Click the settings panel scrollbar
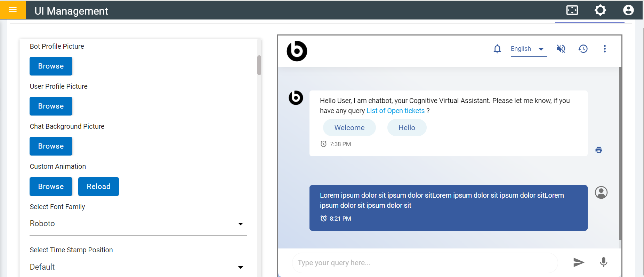This screenshot has height=277, width=644. pos(259,65)
